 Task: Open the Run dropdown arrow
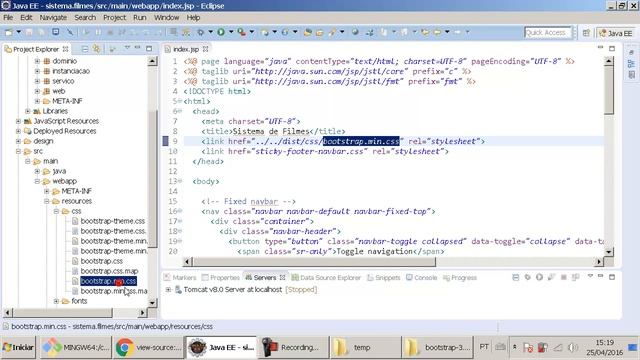(231, 32)
